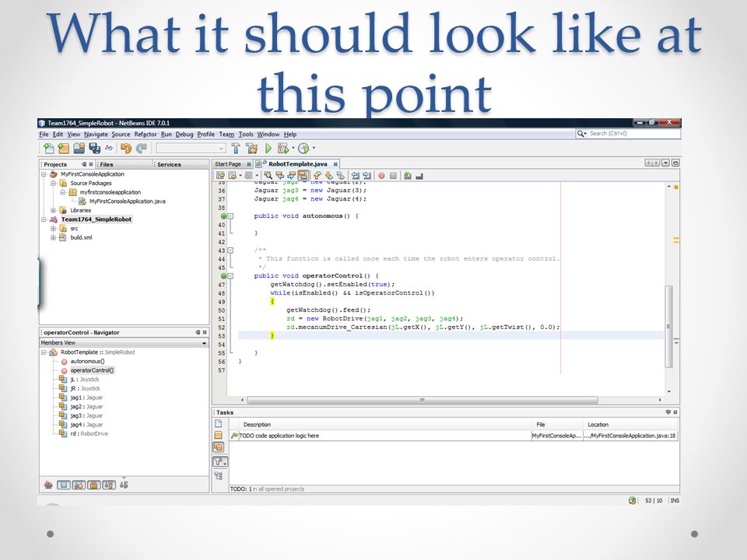This screenshot has width=747, height=560.
Task: Click the show-current-file tasks icon
Action: pos(218,423)
